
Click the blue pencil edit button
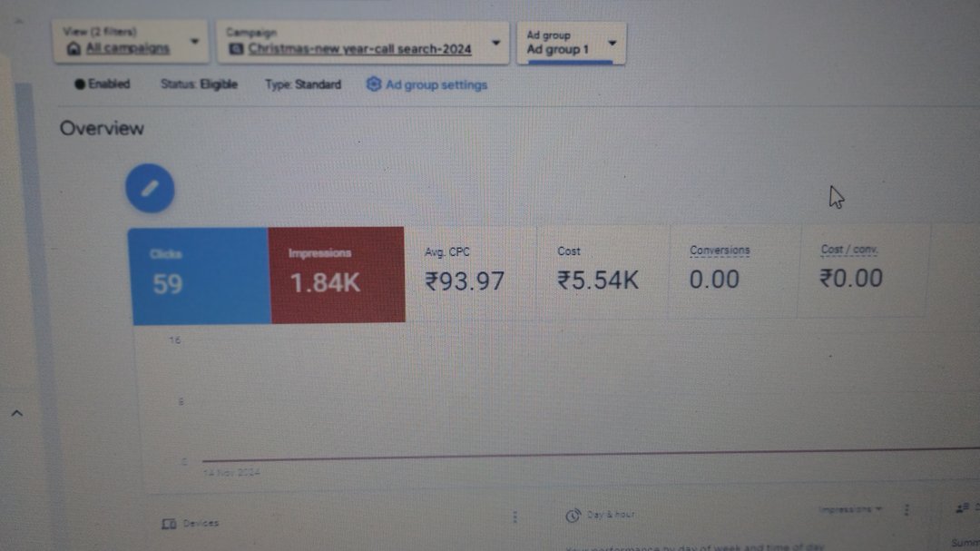click(150, 188)
